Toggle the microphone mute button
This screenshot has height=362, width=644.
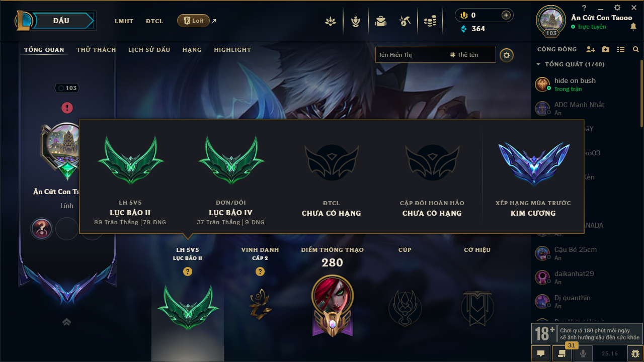[x=583, y=353]
